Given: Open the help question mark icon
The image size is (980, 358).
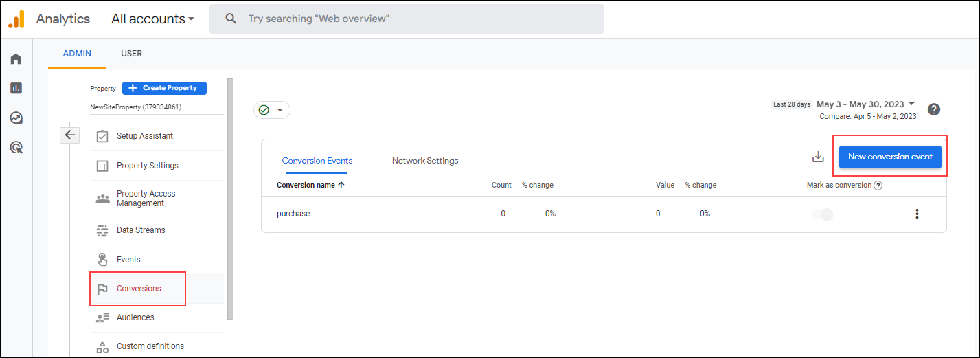Looking at the screenshot, I should 934,109.
